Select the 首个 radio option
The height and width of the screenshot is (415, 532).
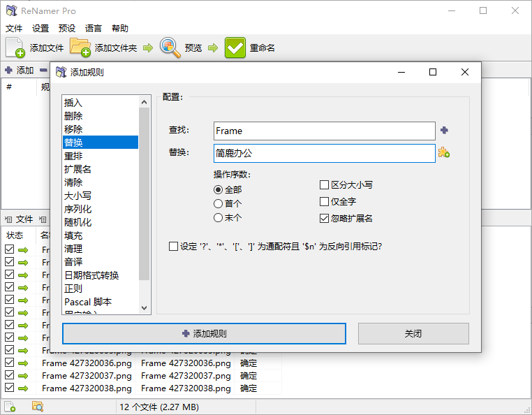[x=218, y=203]
